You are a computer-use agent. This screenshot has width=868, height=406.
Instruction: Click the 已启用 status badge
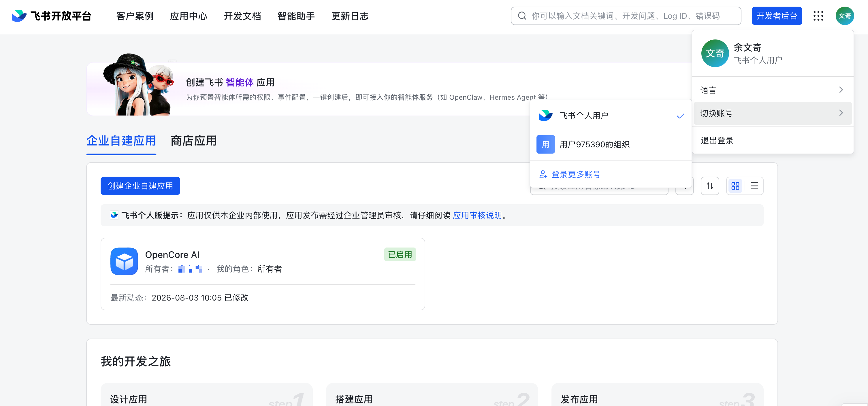pos(400,254)
